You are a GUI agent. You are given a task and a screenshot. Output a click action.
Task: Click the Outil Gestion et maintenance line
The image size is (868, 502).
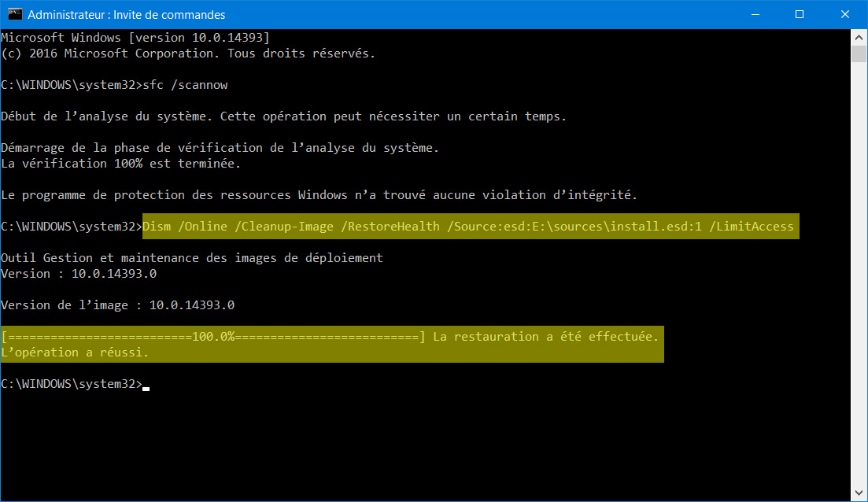click(192, 258)
